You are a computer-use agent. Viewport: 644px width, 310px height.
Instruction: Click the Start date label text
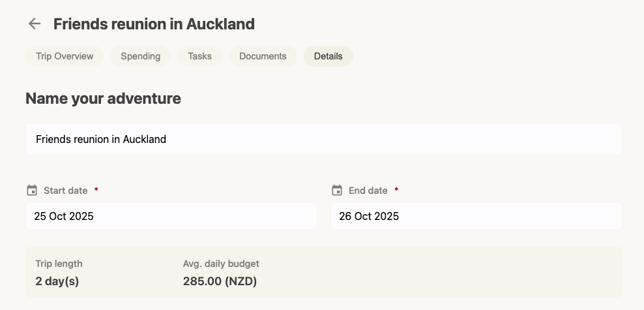point(65,191)
